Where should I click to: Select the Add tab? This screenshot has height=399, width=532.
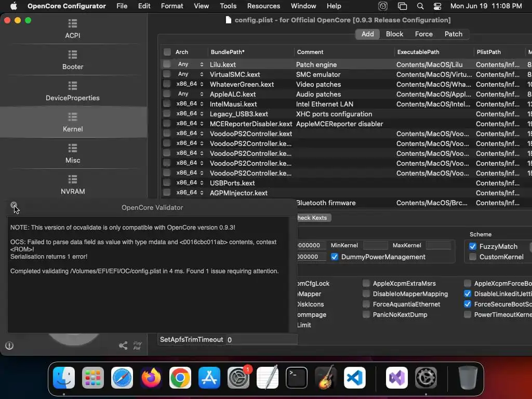tap(367, 34)
